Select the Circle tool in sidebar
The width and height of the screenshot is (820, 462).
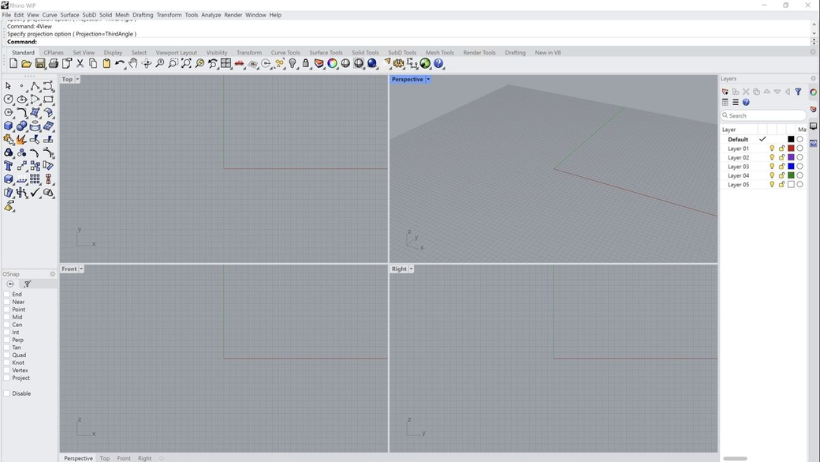(8, 99)
